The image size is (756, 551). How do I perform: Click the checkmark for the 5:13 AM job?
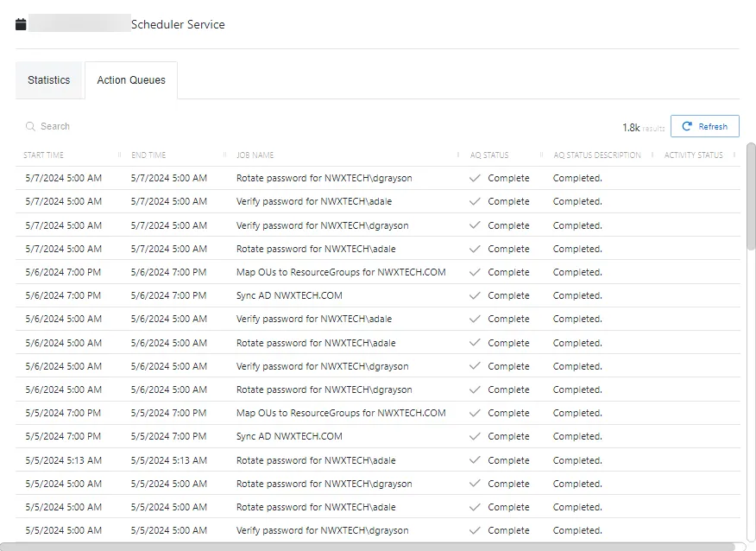(475, 460)
